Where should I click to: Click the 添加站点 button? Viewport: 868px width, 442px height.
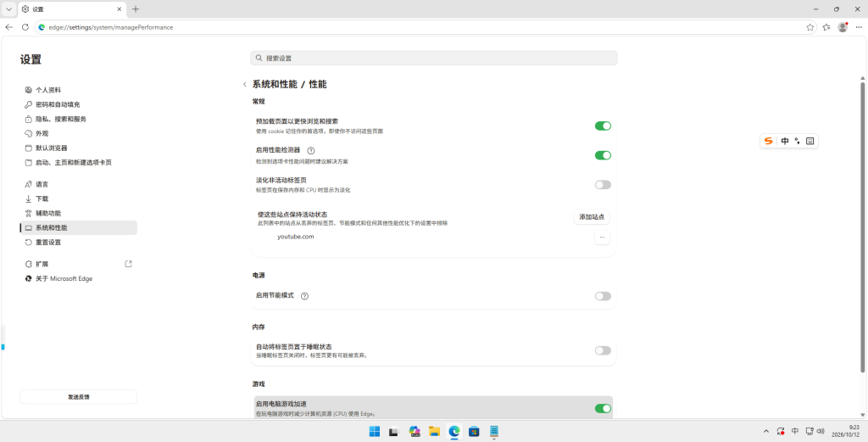point(591,217)
